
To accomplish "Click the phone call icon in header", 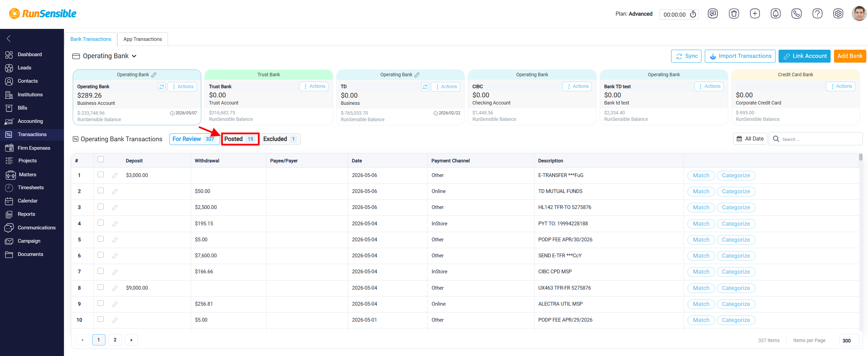I will coord(797,14).
